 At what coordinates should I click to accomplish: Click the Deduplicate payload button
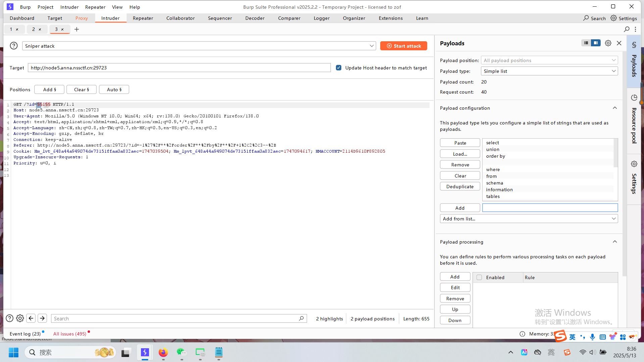[x=460, y=187]
